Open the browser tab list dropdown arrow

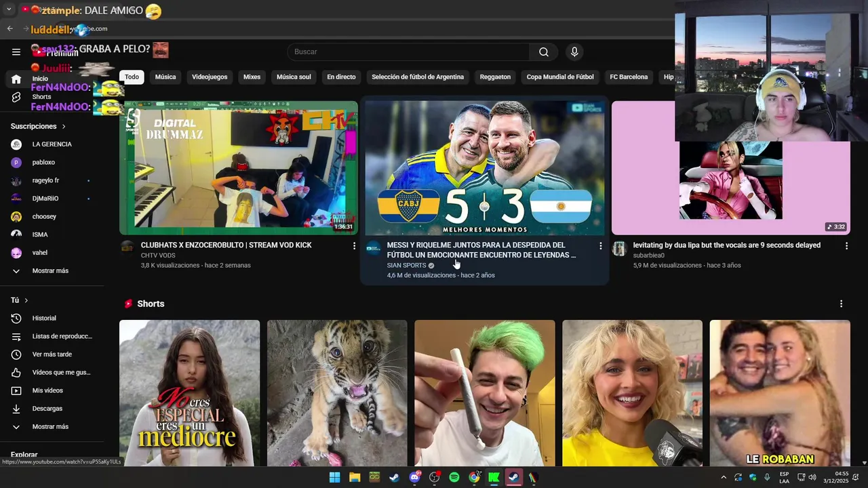pos(9,9)
